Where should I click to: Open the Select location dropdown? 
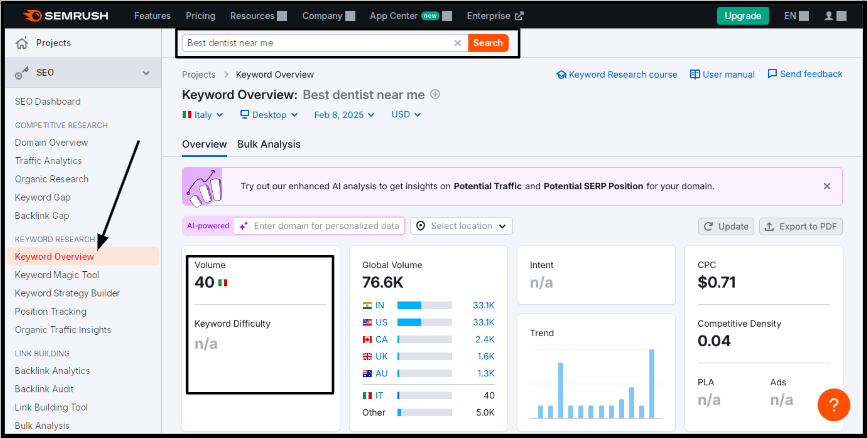(461, 226)
